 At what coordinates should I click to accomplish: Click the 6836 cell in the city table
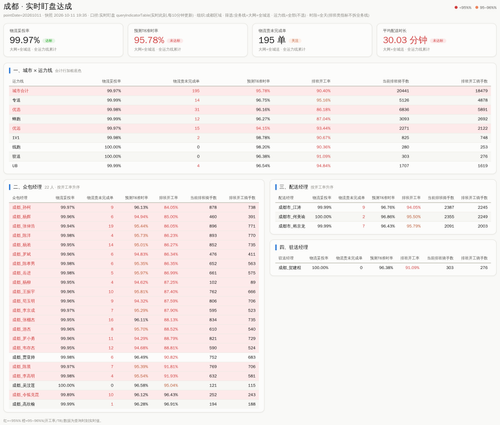pyautogui.click(x=404, y=109)
